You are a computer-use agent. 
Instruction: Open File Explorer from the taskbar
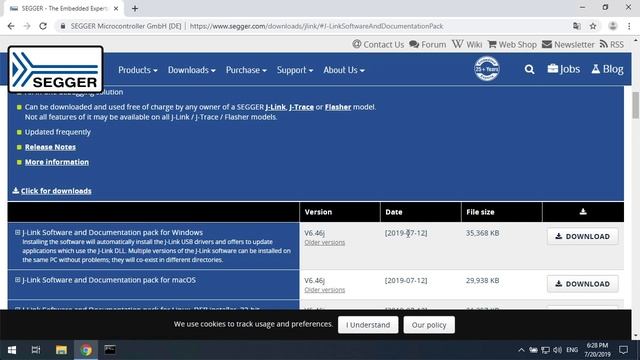(x=61, y=350)
